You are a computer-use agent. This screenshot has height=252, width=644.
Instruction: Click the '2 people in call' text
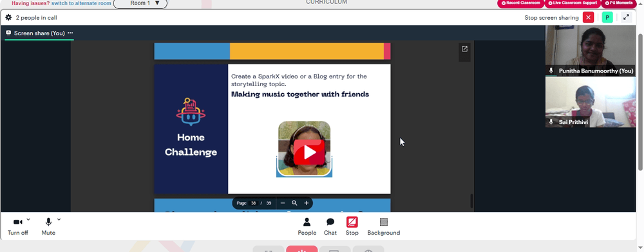[37, 17]
